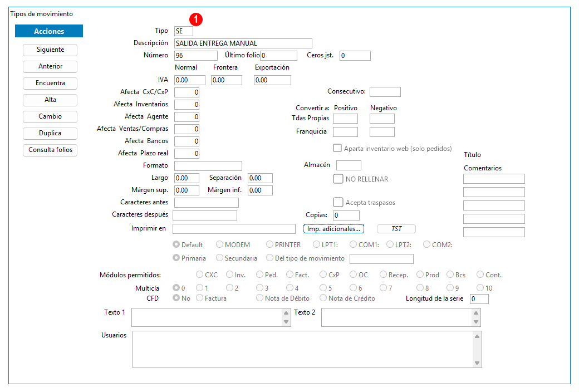Open the Encuentra search action
Screen dimensions: 579x392
[x=50, y=83]
